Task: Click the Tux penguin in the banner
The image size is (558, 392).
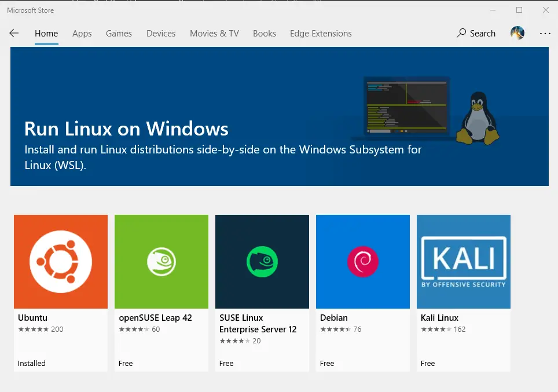Action: [478, 118]
